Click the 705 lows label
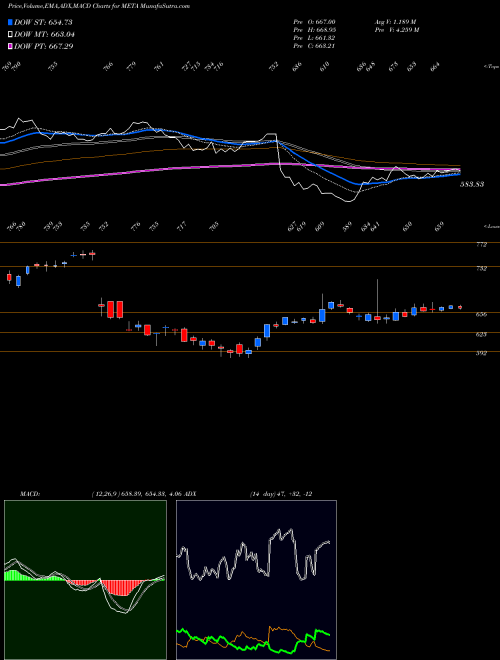This screenshot has height=660, width=500. [215, 227]
